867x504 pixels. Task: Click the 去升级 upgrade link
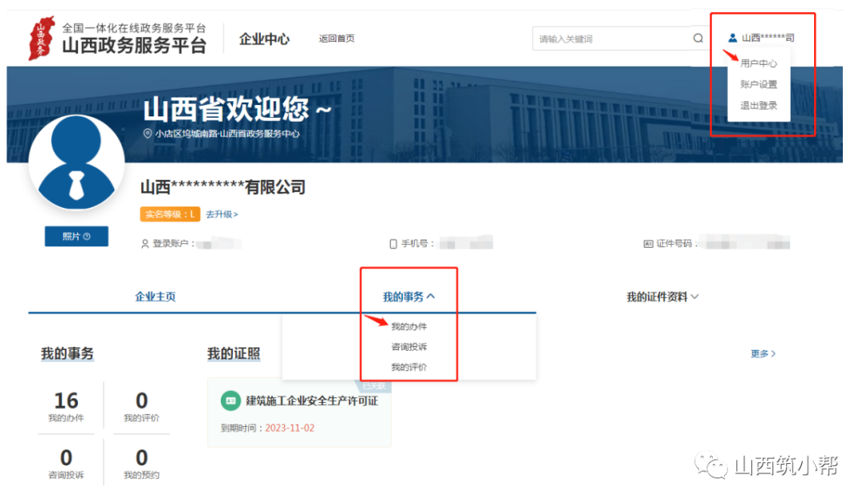(x=220, y=214)
